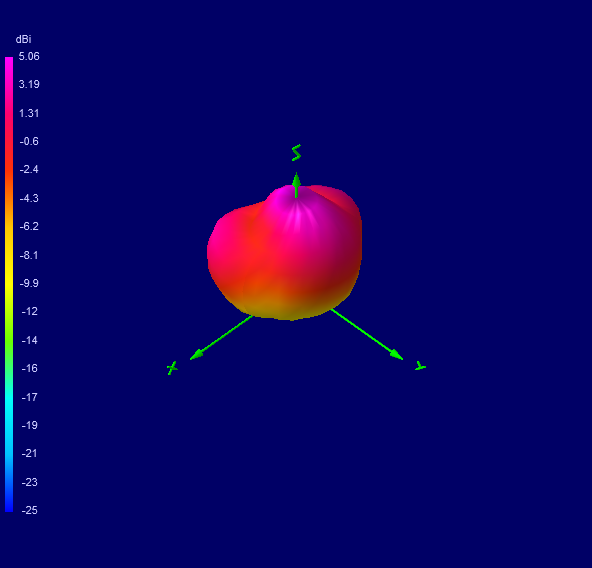Click the -6.2 scale value
This screenshot has height=568, width=592.
coord(29,226)
